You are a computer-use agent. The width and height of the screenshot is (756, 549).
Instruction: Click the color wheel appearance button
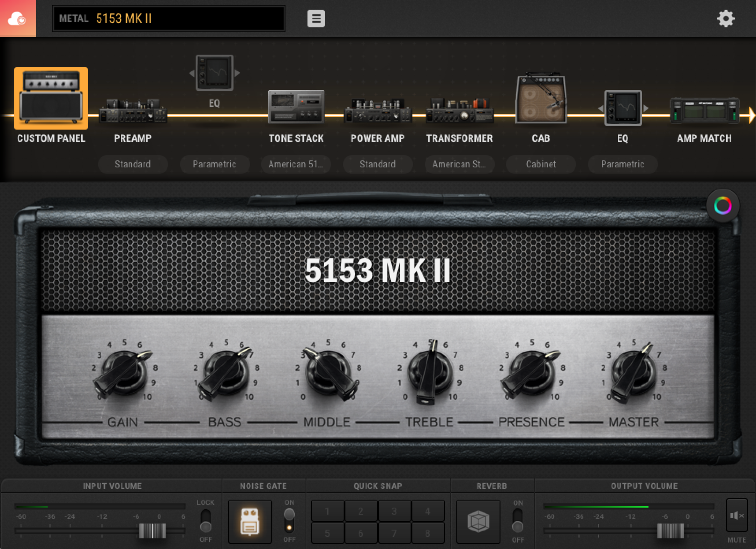[723, 206]
